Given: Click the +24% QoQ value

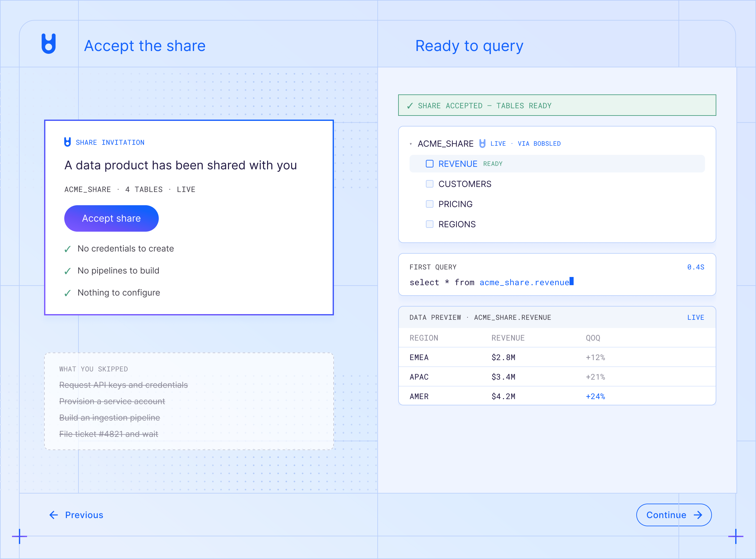Looking at the screenshot, I should tap(596, 397).
